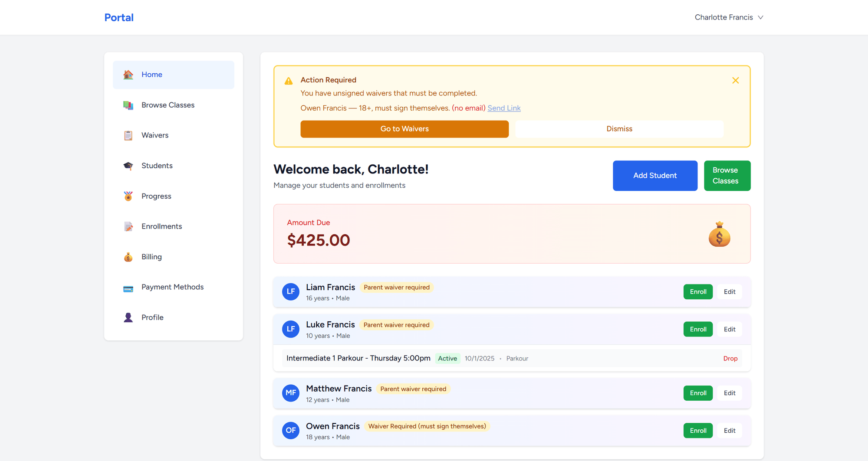Click Intermediate 1 Parkour - Thursday 5:00pm text
This screenshot has width=868, height=461.
(x=358, y=358)
